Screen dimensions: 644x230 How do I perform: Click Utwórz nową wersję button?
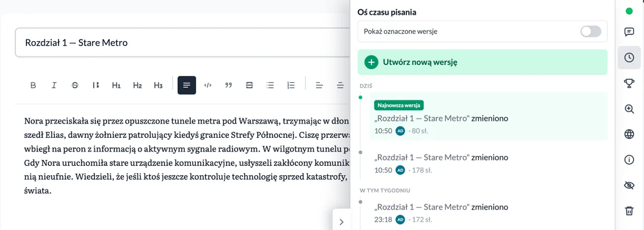(x=483, y=62)
